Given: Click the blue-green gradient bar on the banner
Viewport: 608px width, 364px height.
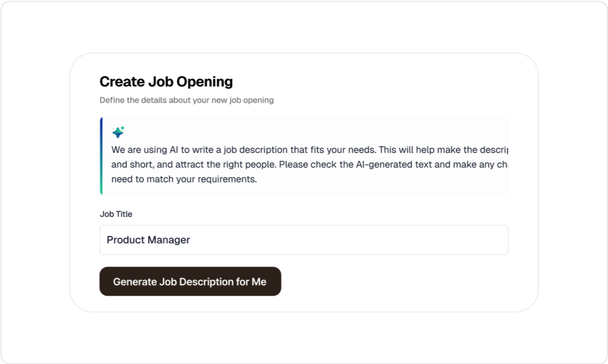Looking at the screenshot, I should 101,156.
